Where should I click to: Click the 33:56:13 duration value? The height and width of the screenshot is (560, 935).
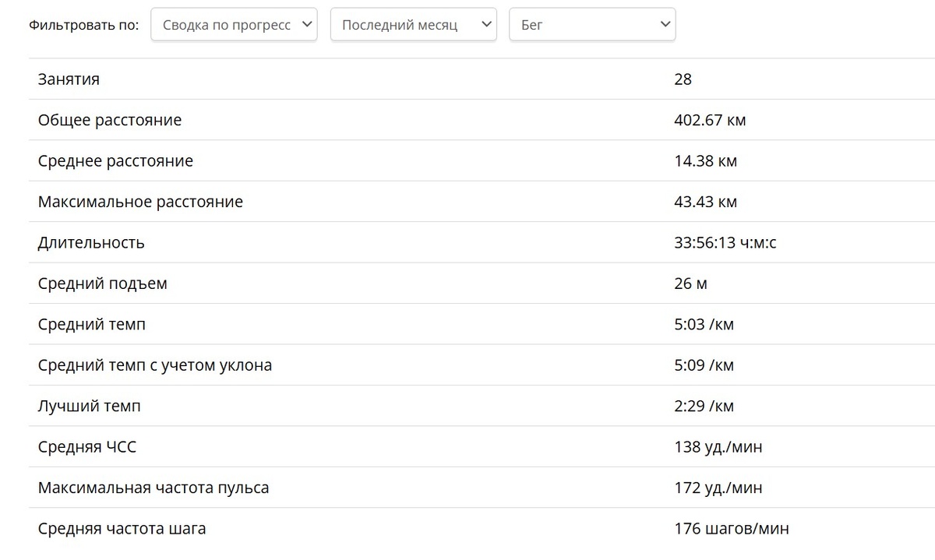point(725,242)
